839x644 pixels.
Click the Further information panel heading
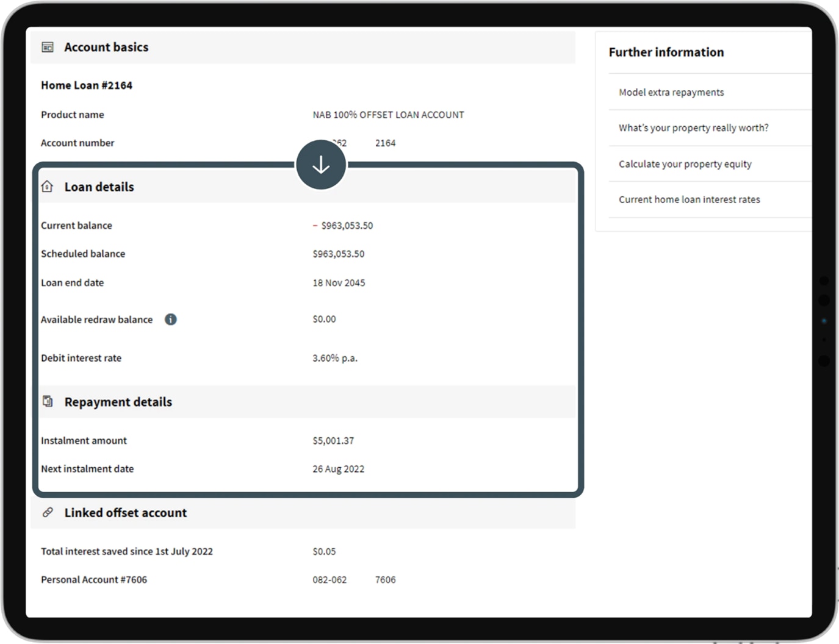[666, 52]
